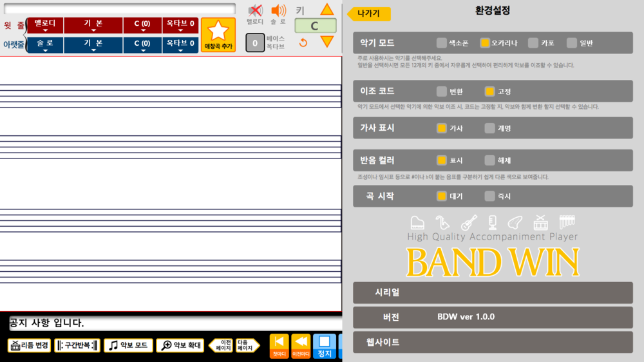Image resolution: width=644 pixels, height=362 pixels.
Task: Toggle the muted 멜로디 speaker icon
Action: [255, 11]
